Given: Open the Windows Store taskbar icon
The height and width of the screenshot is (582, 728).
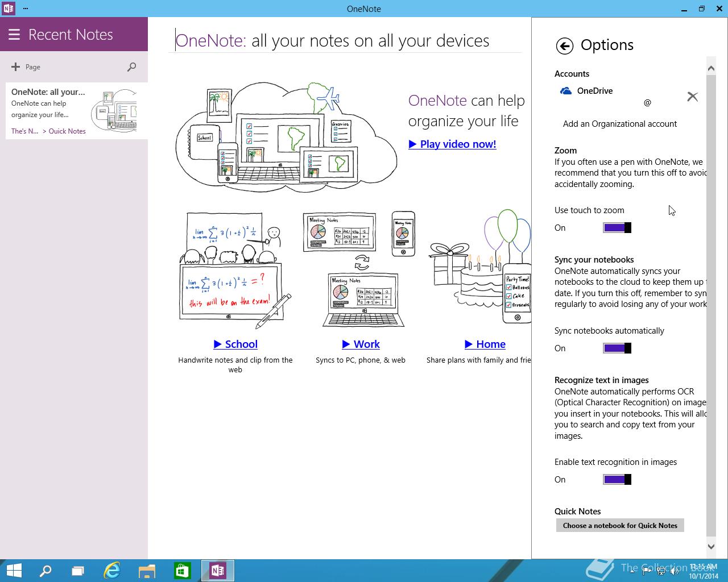Looking at the screenshot, I should (x=182, y=571).
